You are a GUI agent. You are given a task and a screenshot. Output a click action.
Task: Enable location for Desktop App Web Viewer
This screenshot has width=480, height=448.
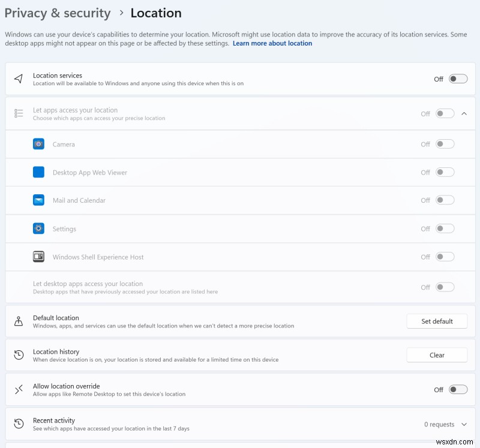tap(445, 172)
